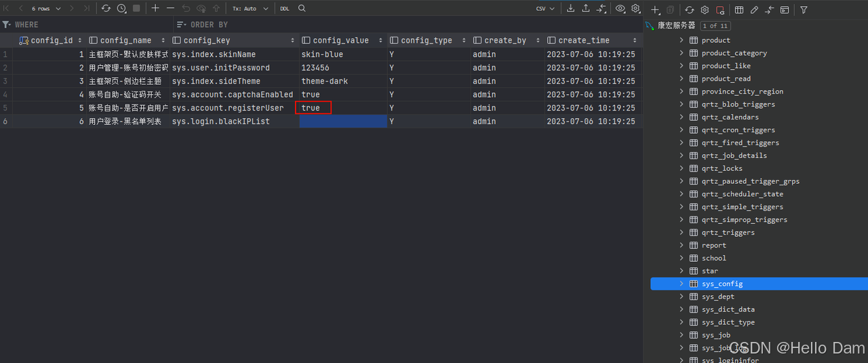Click the config_type column header

click(x=429, y=40)
